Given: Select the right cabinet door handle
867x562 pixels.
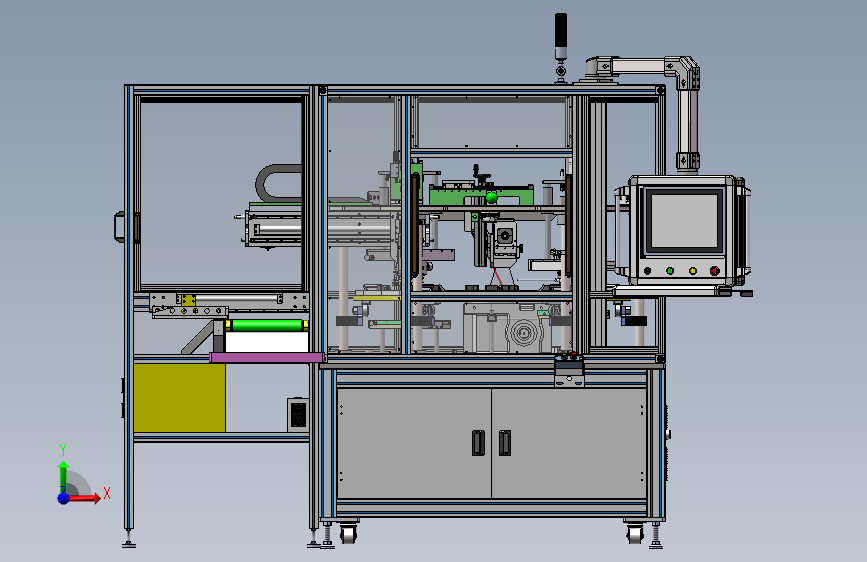Looking at the screenshot, I should (505, 443).
